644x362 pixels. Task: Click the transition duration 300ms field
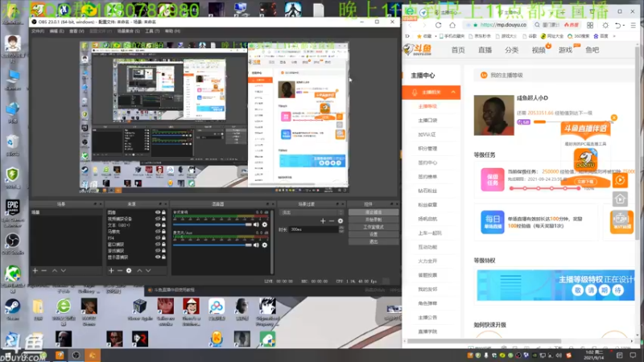[314, 229]
